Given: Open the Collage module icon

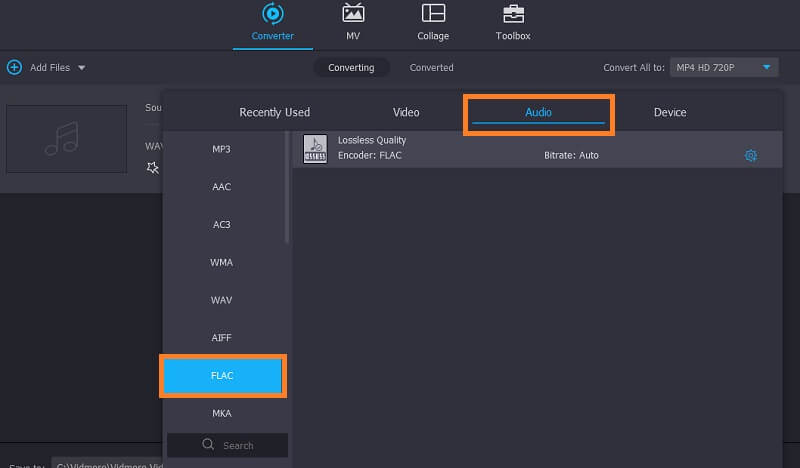Looking at the screenshot, I should (433, 14).
